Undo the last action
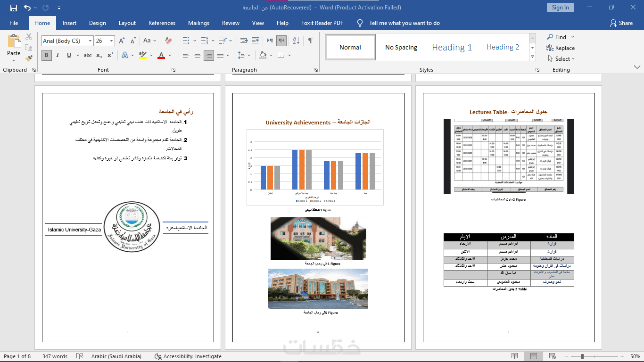 click(27, 8)
